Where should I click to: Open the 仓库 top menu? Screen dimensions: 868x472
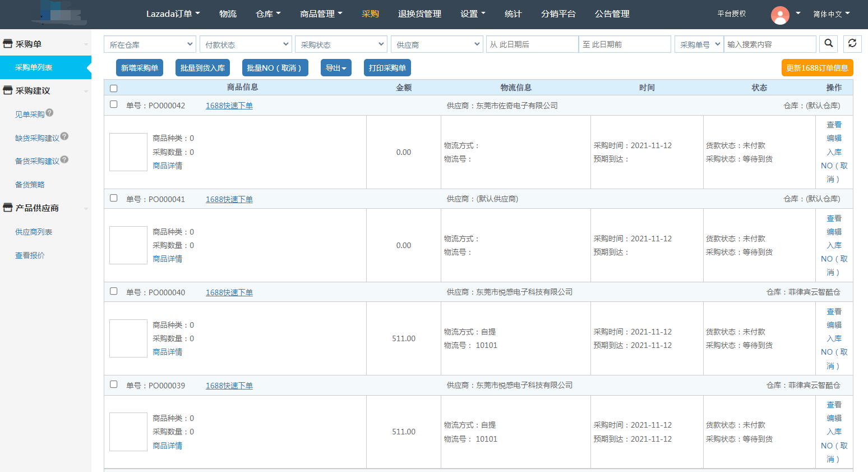[268, 14]
